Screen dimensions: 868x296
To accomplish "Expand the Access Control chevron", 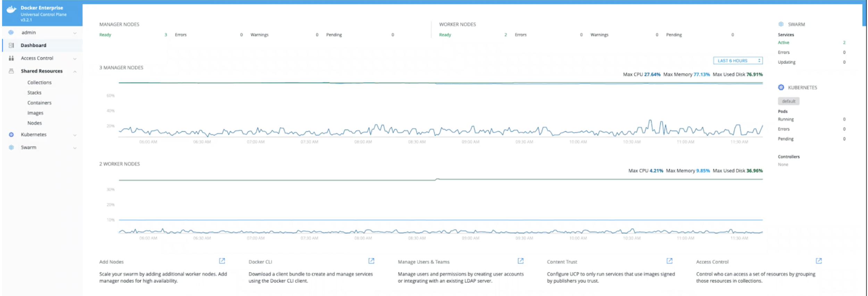I will [75, 59].
